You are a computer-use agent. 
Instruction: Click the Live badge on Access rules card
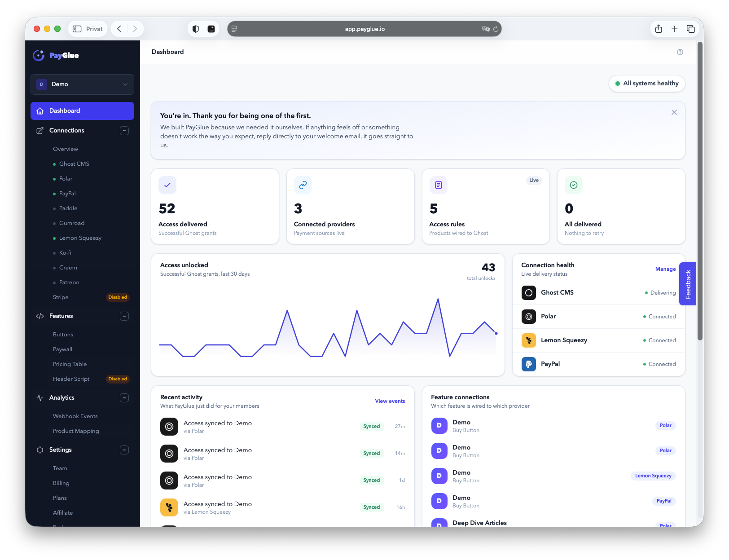tap(534, 181)
